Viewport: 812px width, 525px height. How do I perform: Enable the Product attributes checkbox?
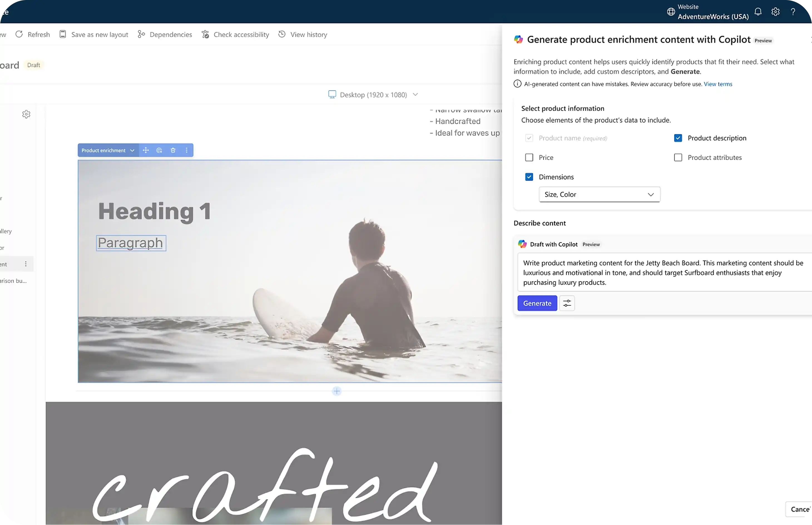coord(678,157)
